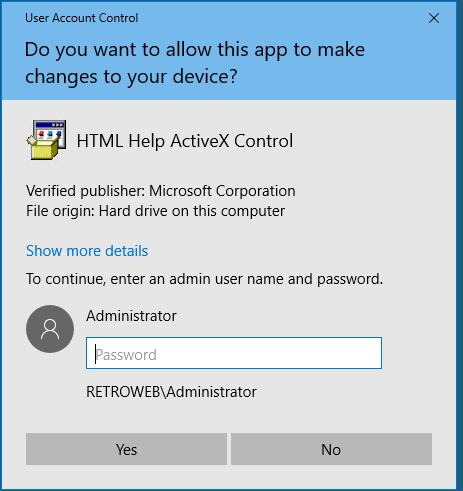Image resolution: width=463 pixels, height=491 pixels.
Task: Click the Administrator account name label
Action: pyautogui.click(x=131, y=316)
